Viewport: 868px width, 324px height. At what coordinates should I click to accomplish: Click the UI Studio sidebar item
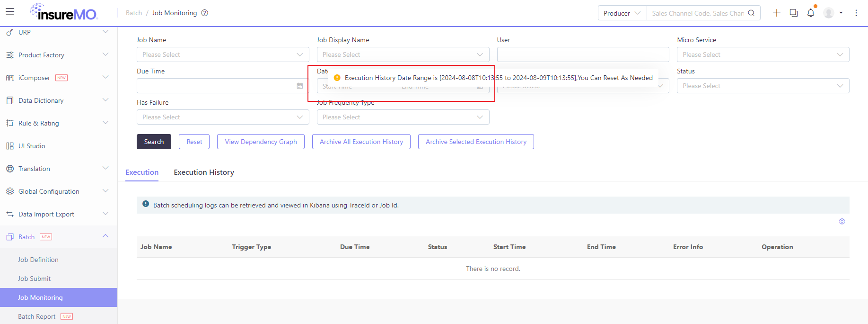pyautogui.click(x=32, y=146)
